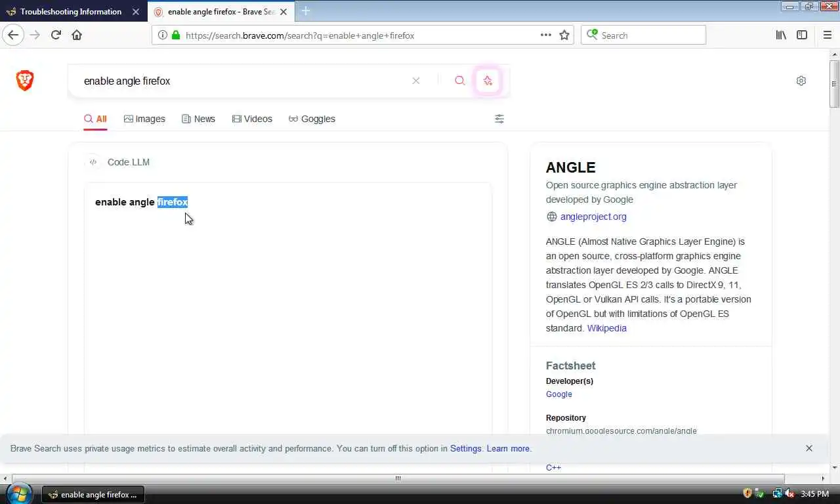The height and width of the screenshot is (504, 840).
Task: Show the sidebars panel icon
Action: [802, 35]
